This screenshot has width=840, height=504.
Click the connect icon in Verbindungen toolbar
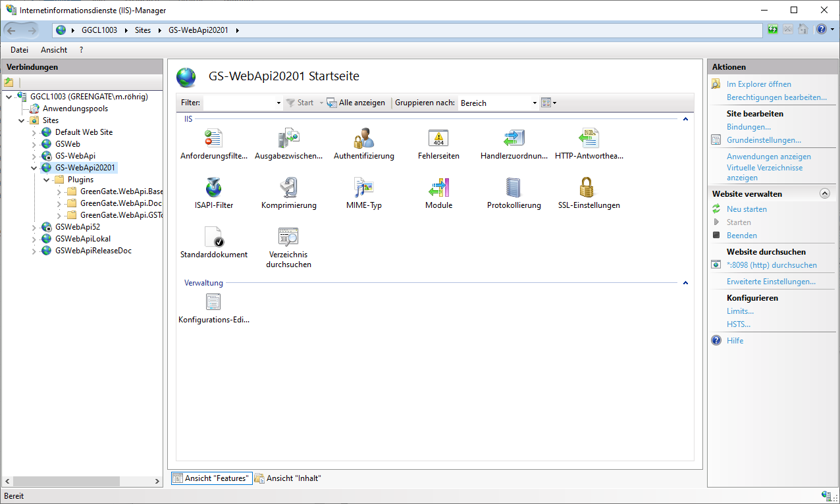pyautogui.click(x=9, y=82)
